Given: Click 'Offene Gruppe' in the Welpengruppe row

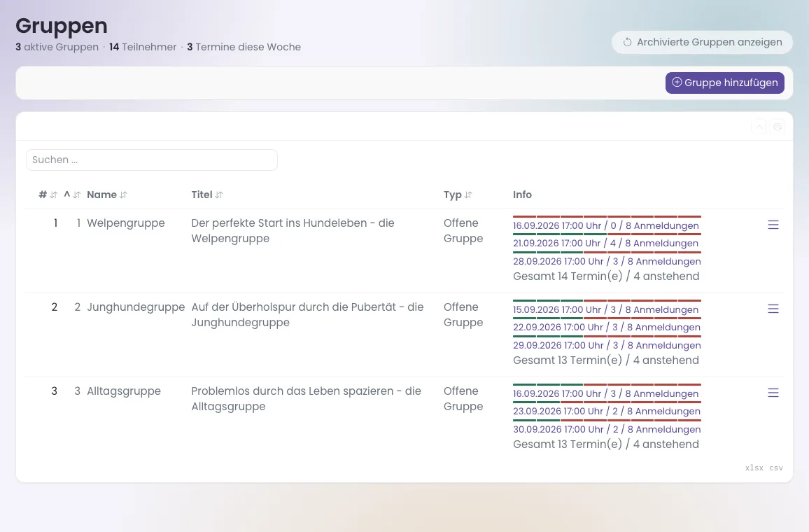Looking at the screenshot, I should 463,231.
